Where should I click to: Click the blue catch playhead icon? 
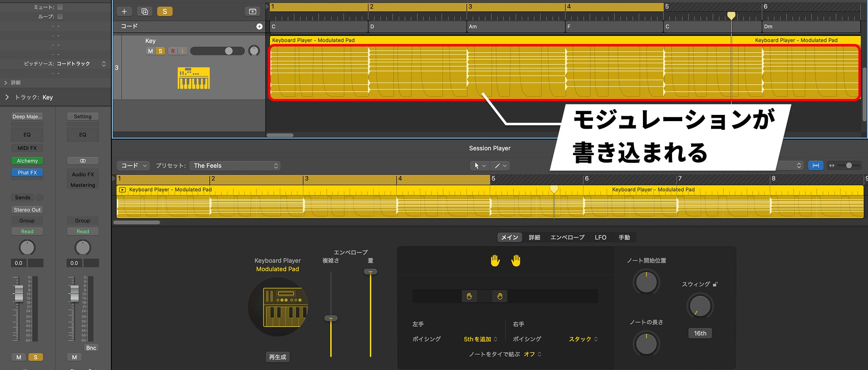click(815, 166)
